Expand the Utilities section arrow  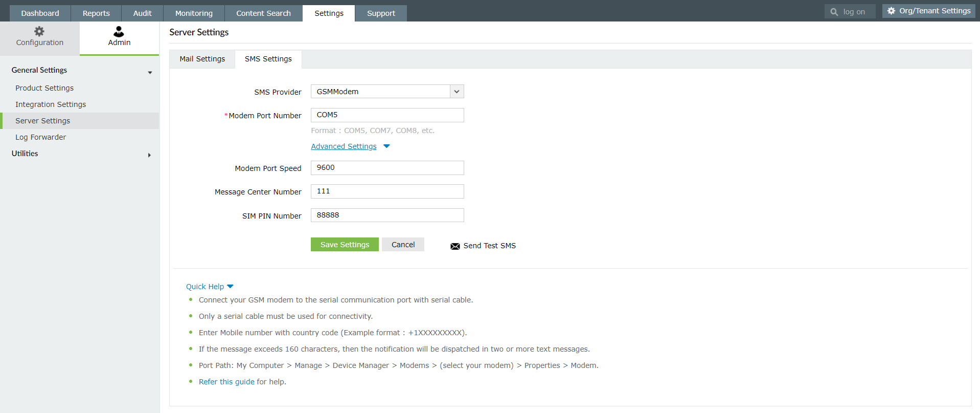(x=149, y=155)
